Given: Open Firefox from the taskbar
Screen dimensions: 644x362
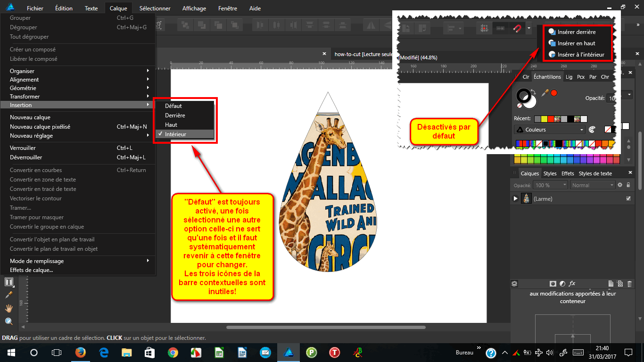Looking at the screenshot, I should click(81, 352).
